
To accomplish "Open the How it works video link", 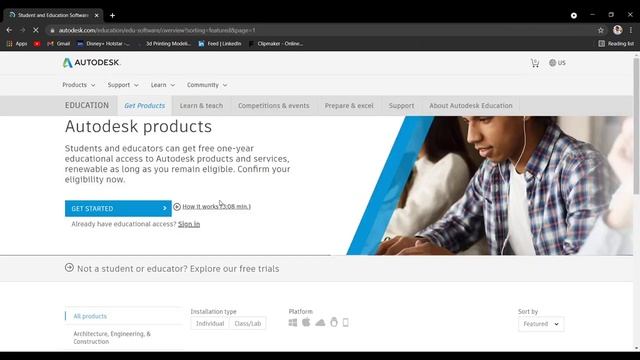I will point(216,207).
